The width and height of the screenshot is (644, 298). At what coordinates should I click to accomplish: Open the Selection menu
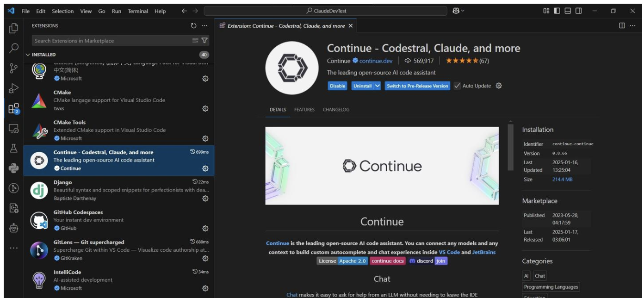click(62, 11)
